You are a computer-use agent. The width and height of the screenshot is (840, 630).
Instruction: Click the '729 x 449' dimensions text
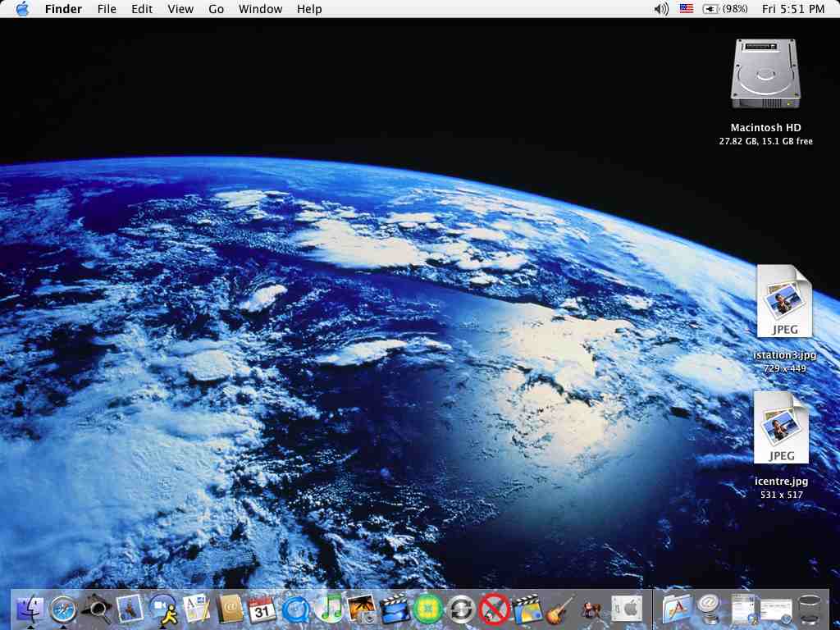[784, 368]
